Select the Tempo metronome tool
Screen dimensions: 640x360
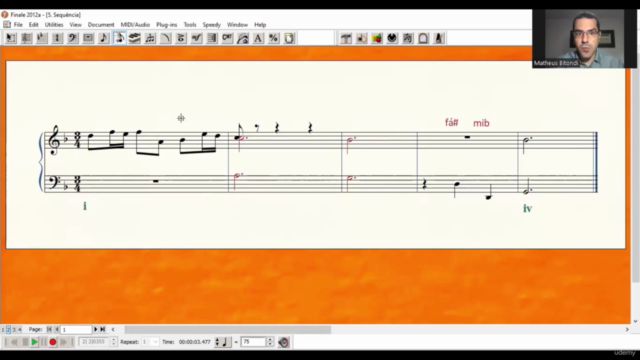(439, 38)
